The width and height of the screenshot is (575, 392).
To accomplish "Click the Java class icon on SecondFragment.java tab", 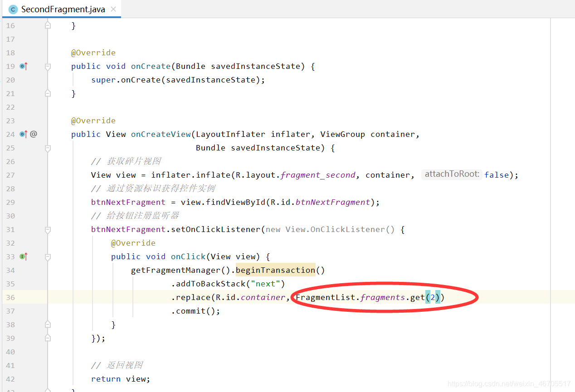I will point(13,9).
